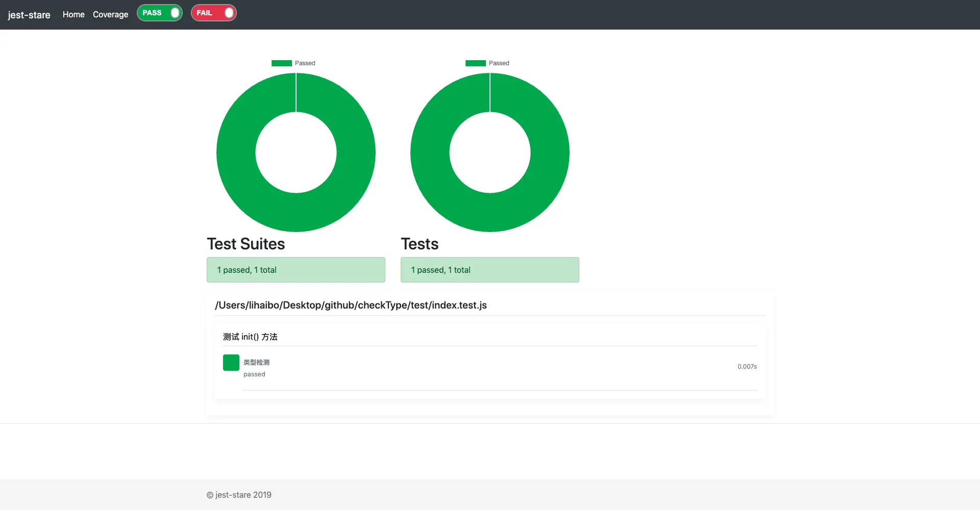The width and height of the screenshot is (980, 510).
Task: Toggle the FAIL filter switch
Action: click(214, 13)
